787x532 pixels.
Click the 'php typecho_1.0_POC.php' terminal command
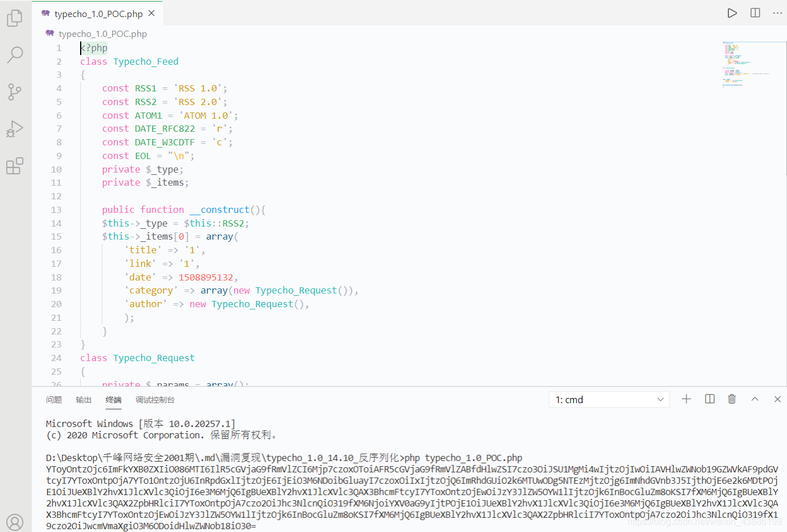(x=463, y=458)
